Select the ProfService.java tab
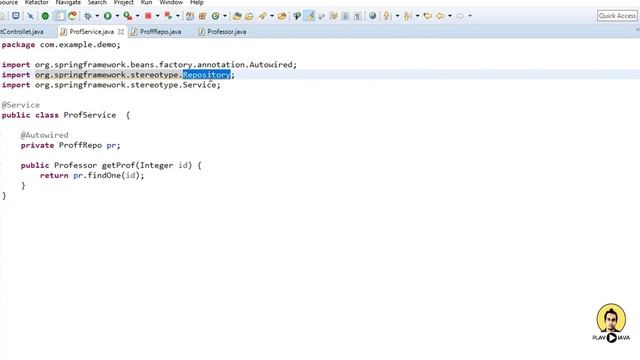The image size is (640, 360). click(91, 31)
